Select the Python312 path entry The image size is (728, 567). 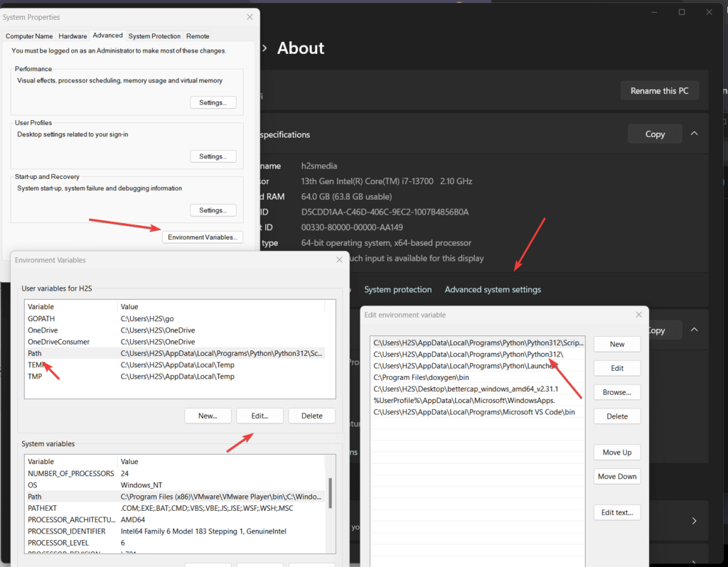[469, 355]
